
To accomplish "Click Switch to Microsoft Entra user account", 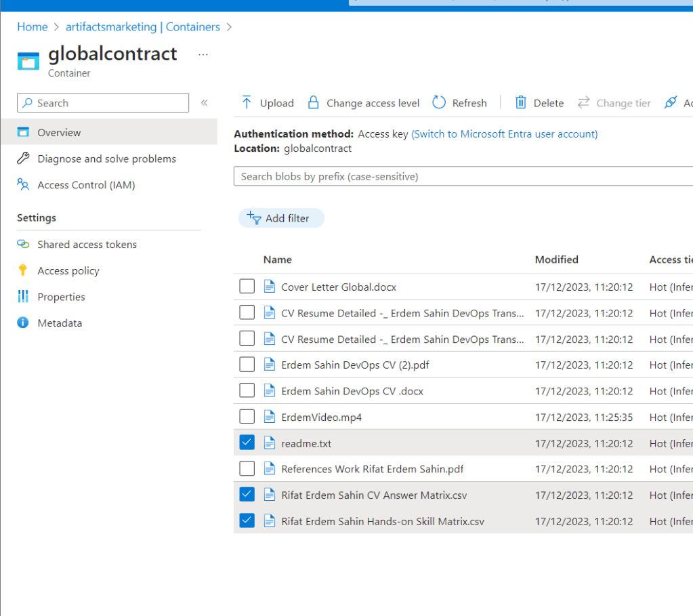I will pyautogui.click(x=504, y=134).
